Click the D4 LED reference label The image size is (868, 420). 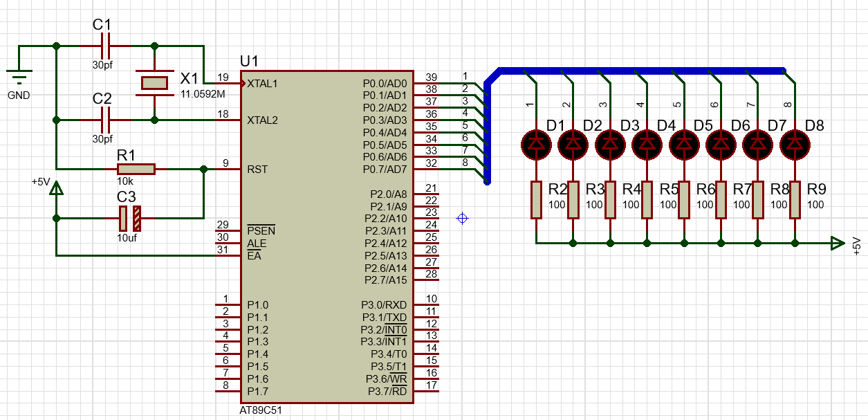point(666,126)
